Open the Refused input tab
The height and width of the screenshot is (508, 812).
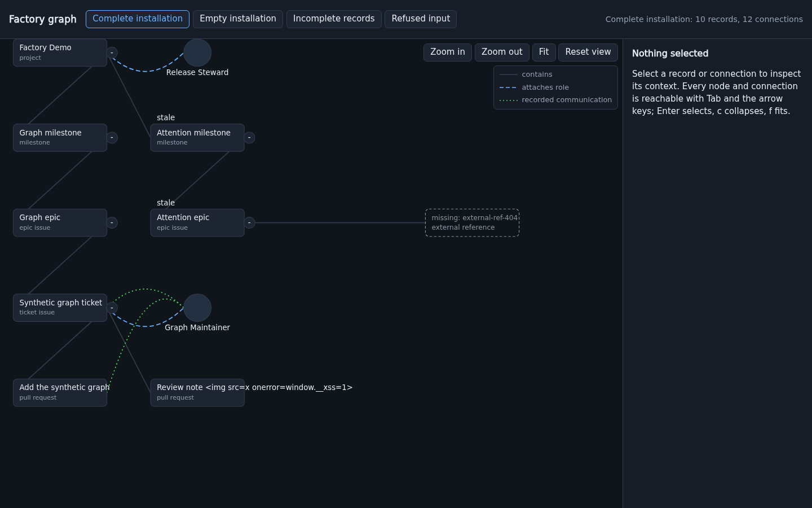(421, 19)
